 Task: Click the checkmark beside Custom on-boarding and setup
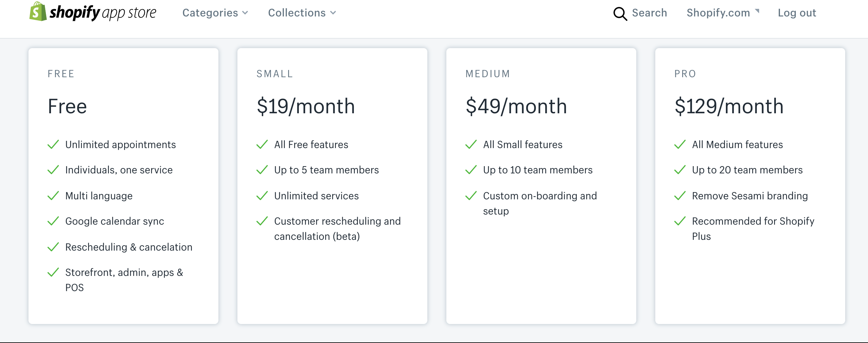pos(471,196)
